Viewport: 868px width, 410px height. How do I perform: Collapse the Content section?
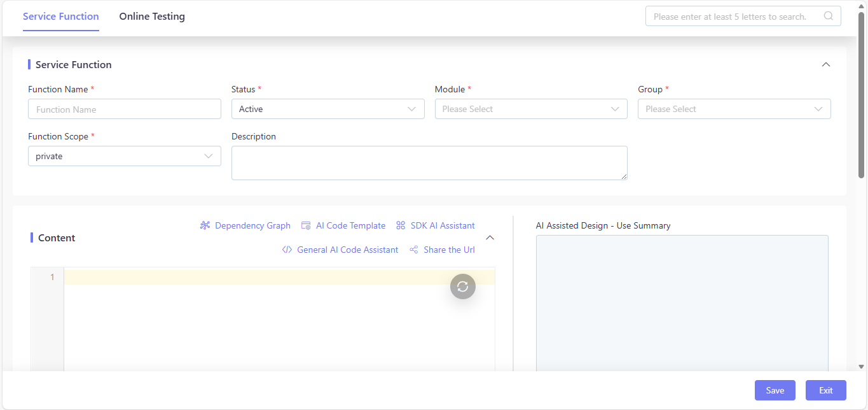[x=490, y=237]
